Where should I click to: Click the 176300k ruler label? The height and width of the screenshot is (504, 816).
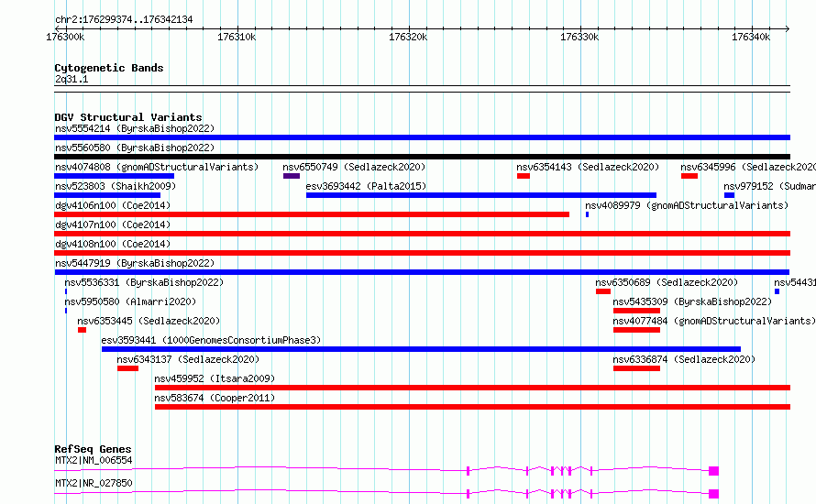(x=65, y=37)
